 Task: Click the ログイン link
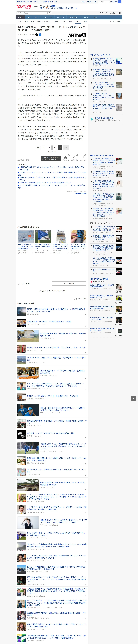click(42, 8)
